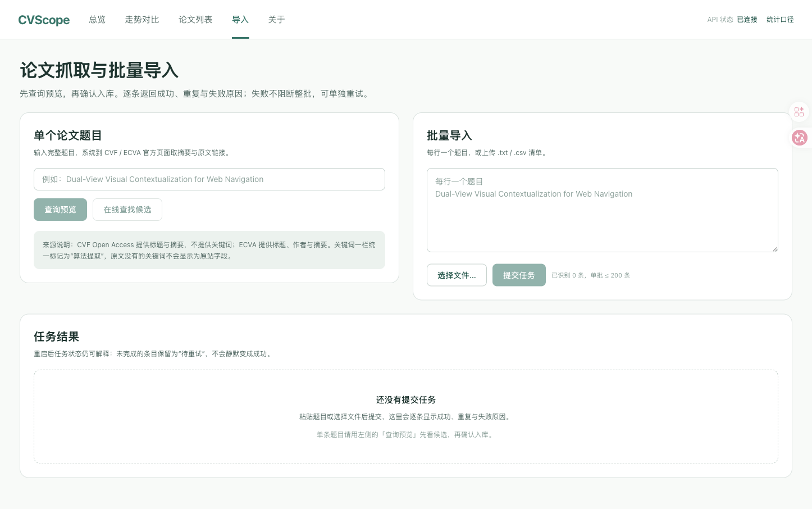Click the 重启后任务状态仍可解释 description text
The width and height of the screenshot is (812, 509).
point(154,354)
